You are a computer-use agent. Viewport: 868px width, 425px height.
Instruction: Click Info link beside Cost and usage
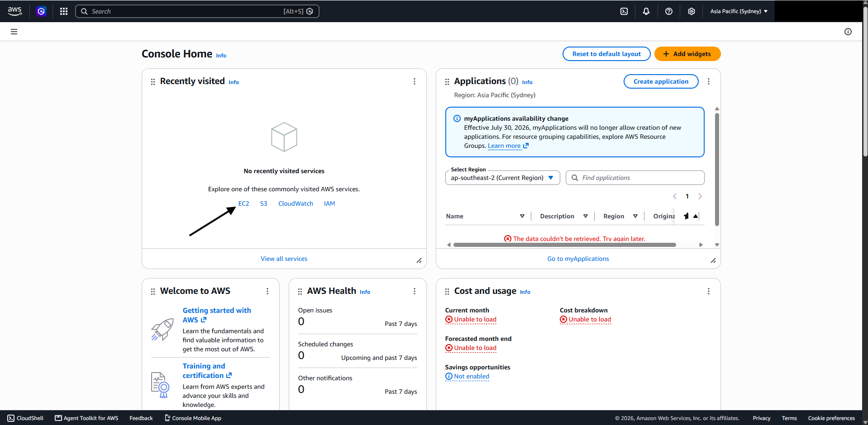525,292
